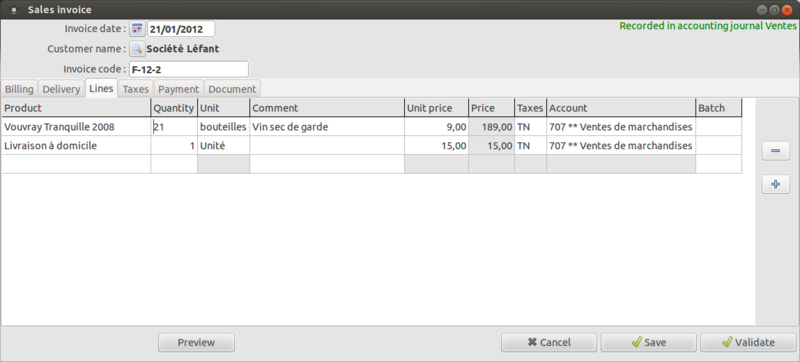Image resolution: width=800 pixels, height=362 pixels.
Task: Edit the invoice date field 21/01/2012
Action: [x=181, y=29]
